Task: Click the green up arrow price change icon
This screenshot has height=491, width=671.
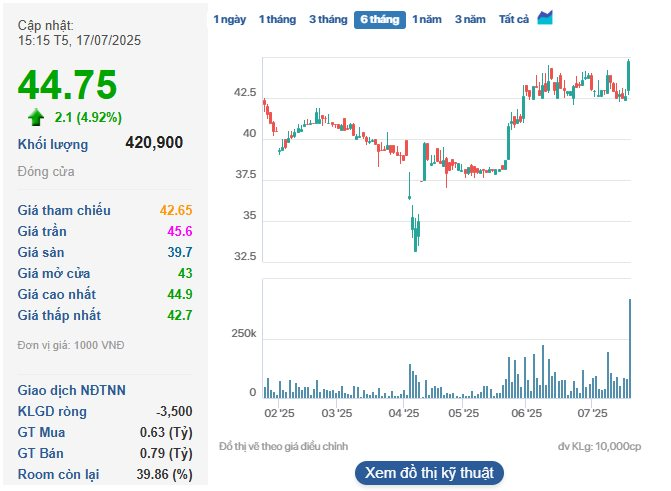Action: 36,116
